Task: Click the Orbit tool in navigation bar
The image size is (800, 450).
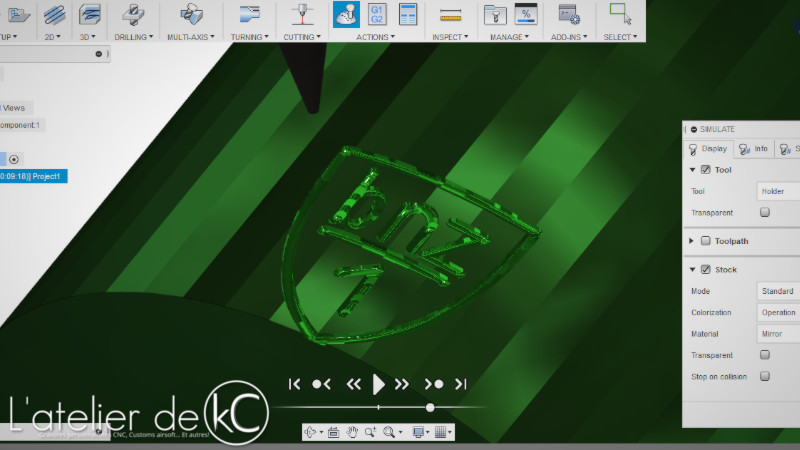Action: [x=312, y=432]
